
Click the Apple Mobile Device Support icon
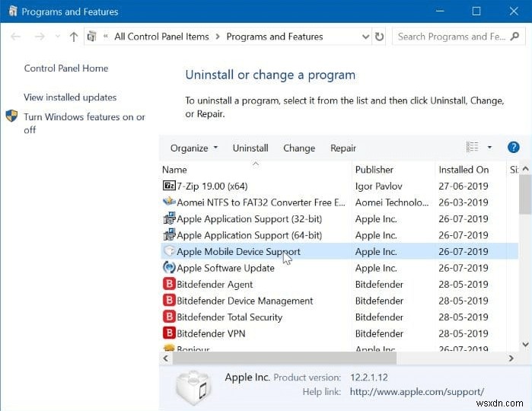169,251
